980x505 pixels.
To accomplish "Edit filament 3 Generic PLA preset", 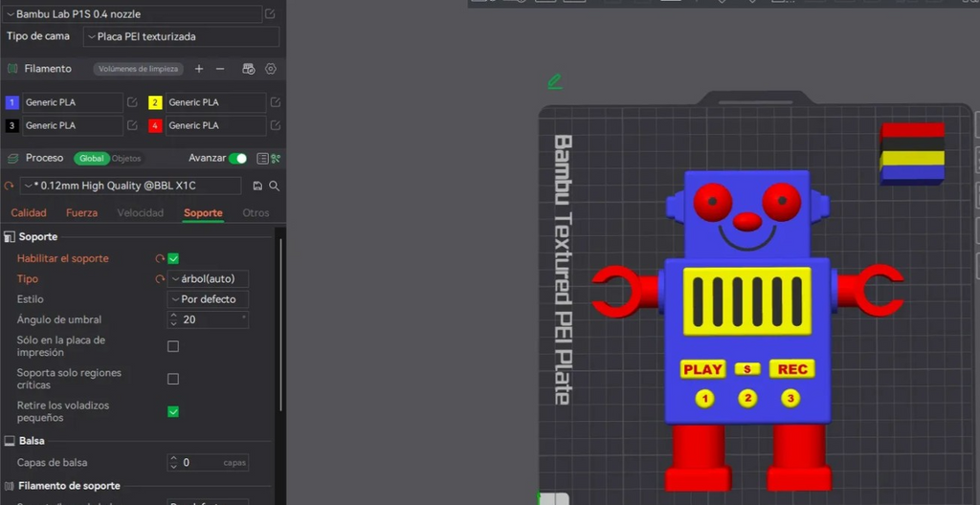I will (132, 125).
